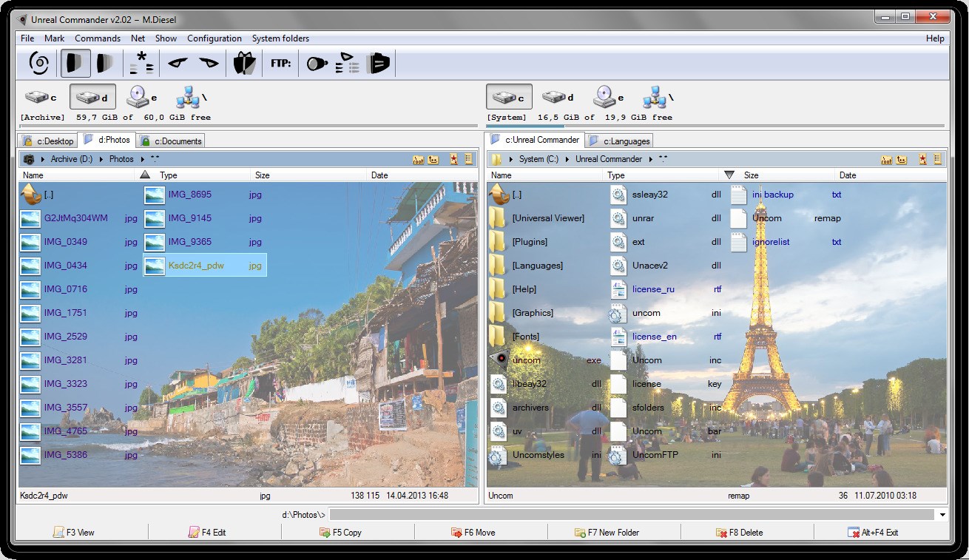Screen dimensions: 969x560
Task: Switch to c:Documents tab
Action: pos(171,141)
